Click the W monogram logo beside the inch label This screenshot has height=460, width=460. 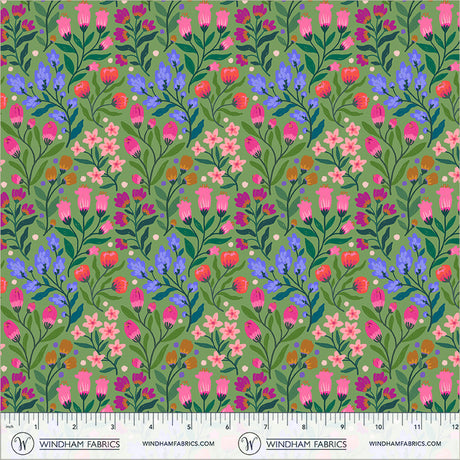coord(22,443)
